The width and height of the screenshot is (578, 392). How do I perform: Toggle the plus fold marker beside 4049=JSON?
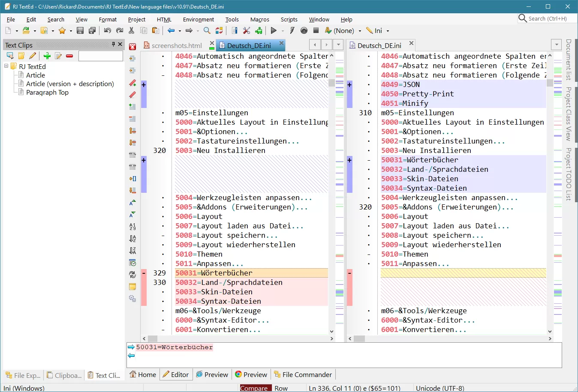[x=349, y=85]
